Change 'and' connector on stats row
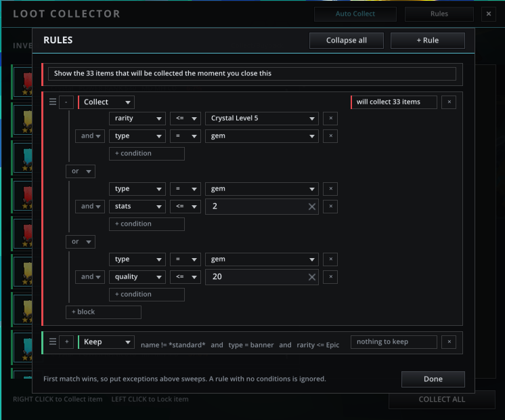505x420 pixels. (x=90, y=207)
